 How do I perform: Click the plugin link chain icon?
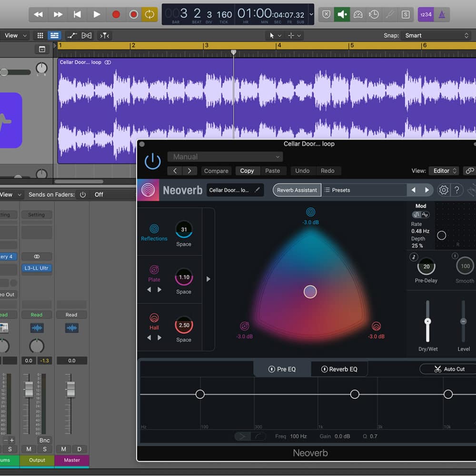(x=469, y=170)
